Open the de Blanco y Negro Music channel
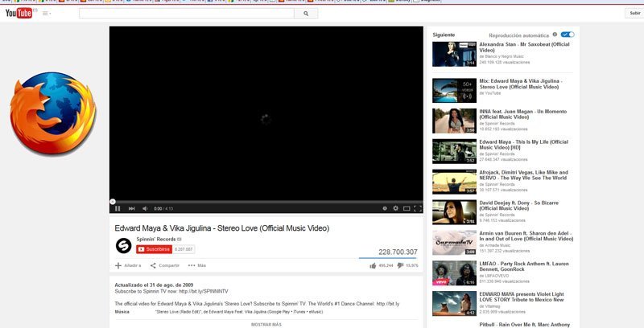The image size is (644, 328). click(x=502, y=56)
